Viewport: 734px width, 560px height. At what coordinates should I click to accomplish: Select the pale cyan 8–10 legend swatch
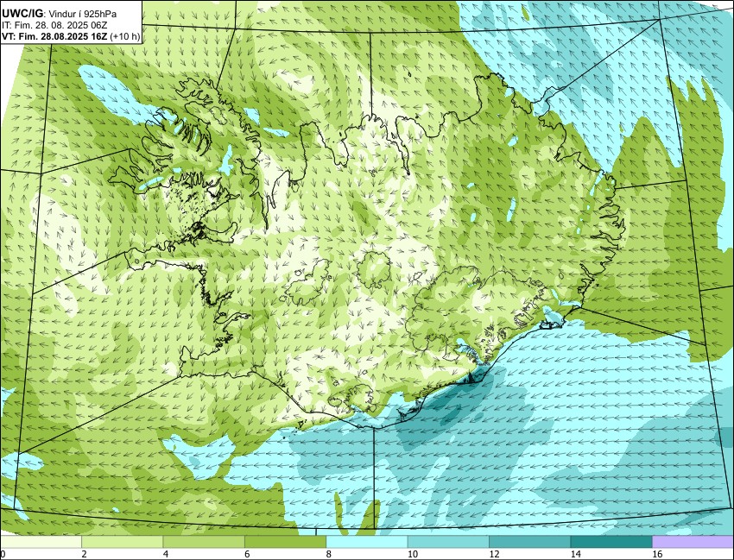coord(367,542)
